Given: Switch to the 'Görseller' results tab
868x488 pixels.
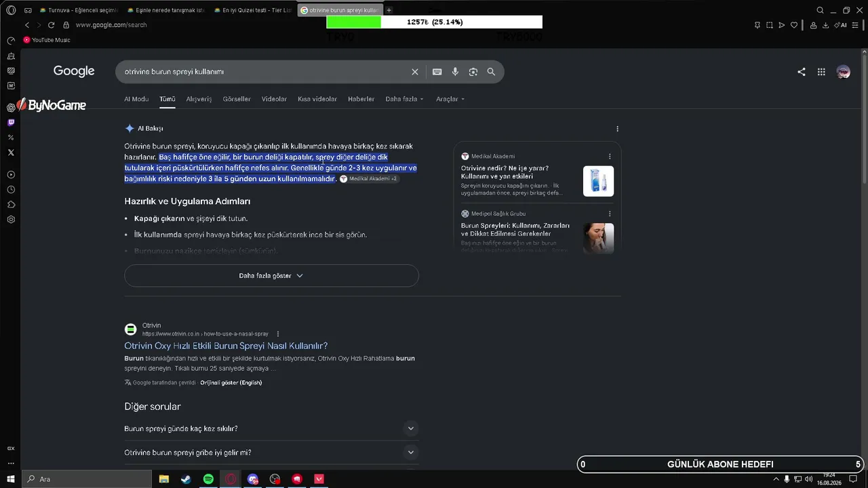Looking at the screenshot, I should (237, 99).
